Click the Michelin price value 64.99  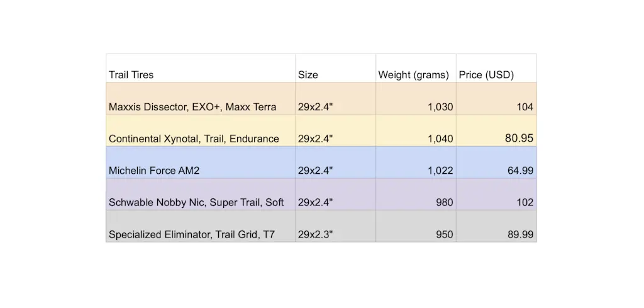520,170
